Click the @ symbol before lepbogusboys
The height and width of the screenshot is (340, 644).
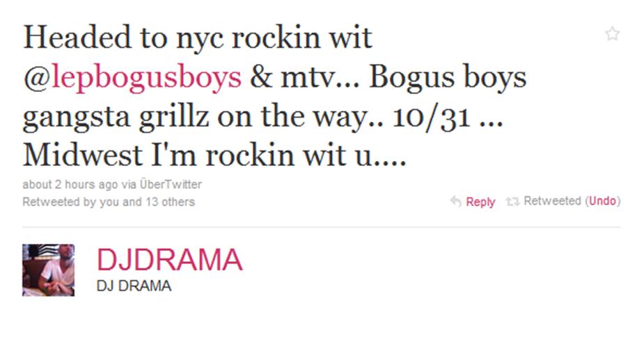click(x=37, y=78)
